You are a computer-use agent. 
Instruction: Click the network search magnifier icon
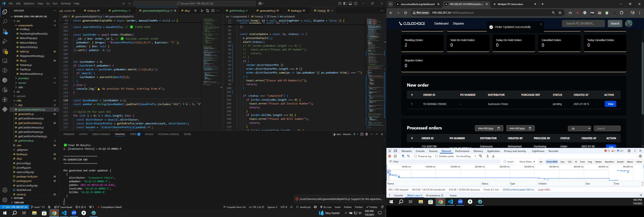[409, 156]
